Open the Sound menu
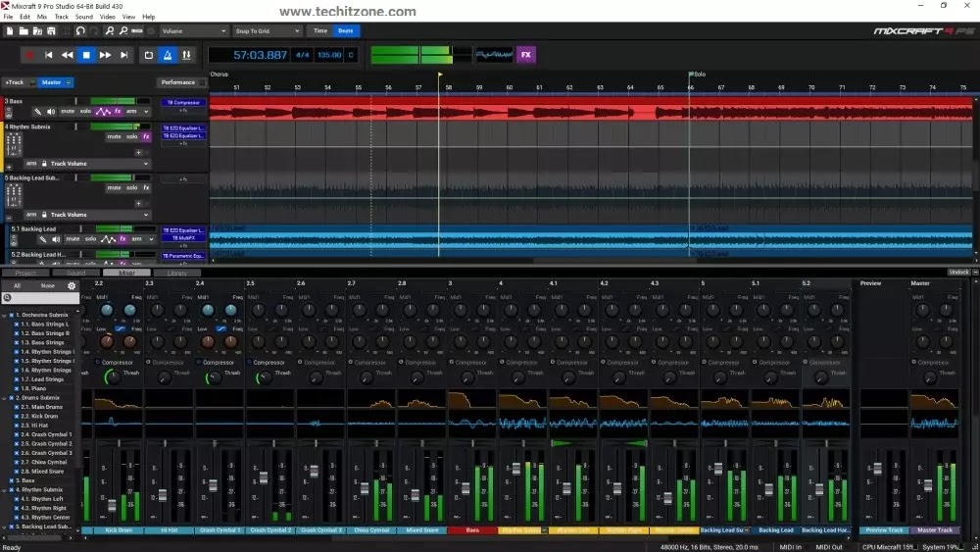 (83, 17)
